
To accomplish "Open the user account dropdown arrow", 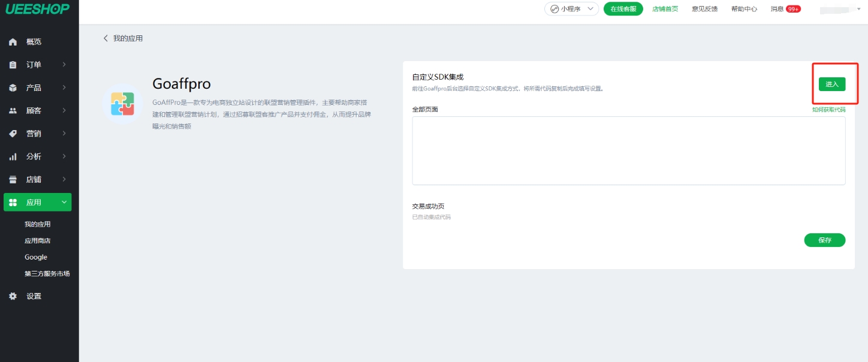I will click(858, 9).
